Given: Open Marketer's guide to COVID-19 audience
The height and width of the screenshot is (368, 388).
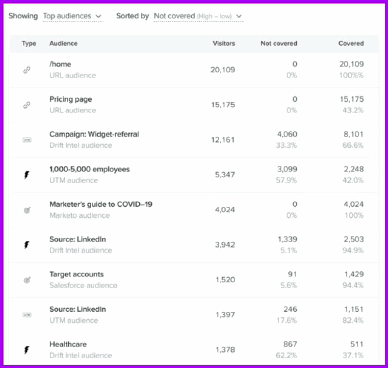Looking at the screenshot, I should click(x=101, y=204).
